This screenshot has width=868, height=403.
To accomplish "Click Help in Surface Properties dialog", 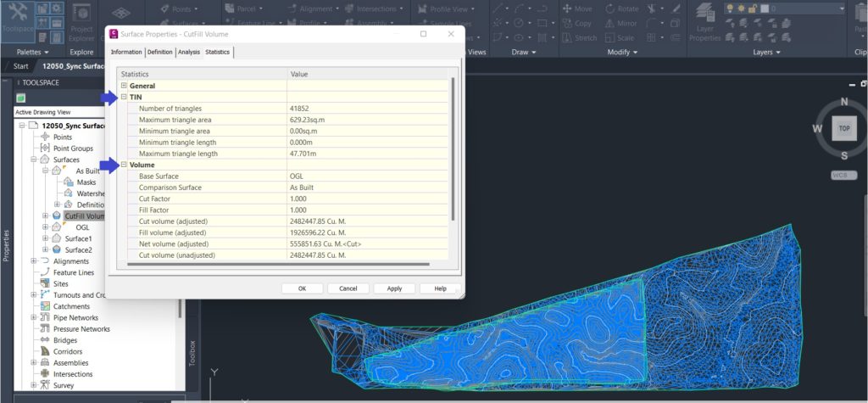I will click(440, 288).
